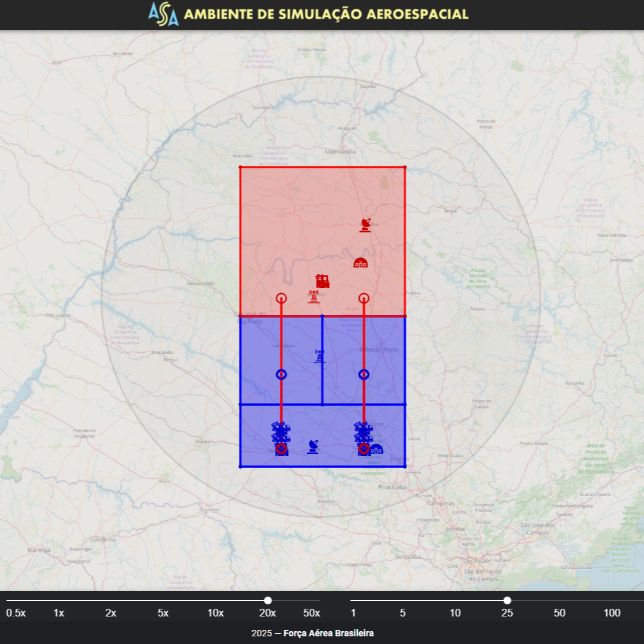644x644 pixels.
Task: Click the right red circle waypoint
Action: click(364, 298)
